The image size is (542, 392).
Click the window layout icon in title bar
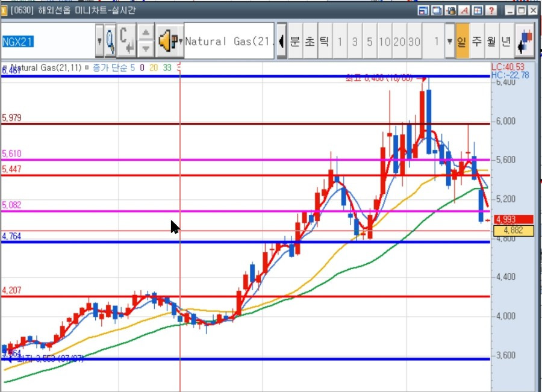pyautogui.click(x=423, y=10)
